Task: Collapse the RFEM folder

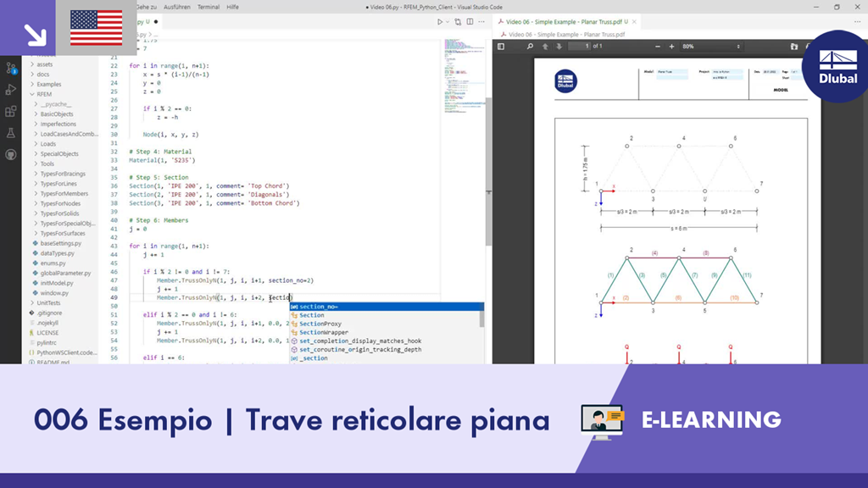Action: point(44,94)
